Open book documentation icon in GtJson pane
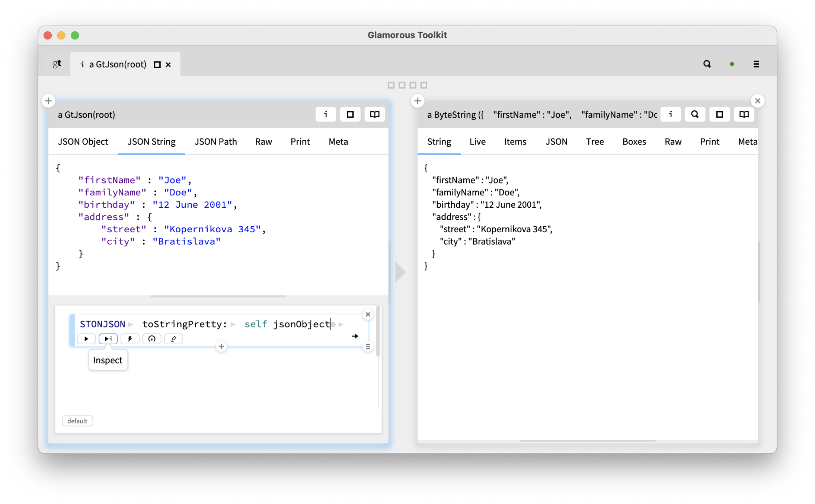The width and height of the screenshot is (815, 504). click(x=374, y=114)
